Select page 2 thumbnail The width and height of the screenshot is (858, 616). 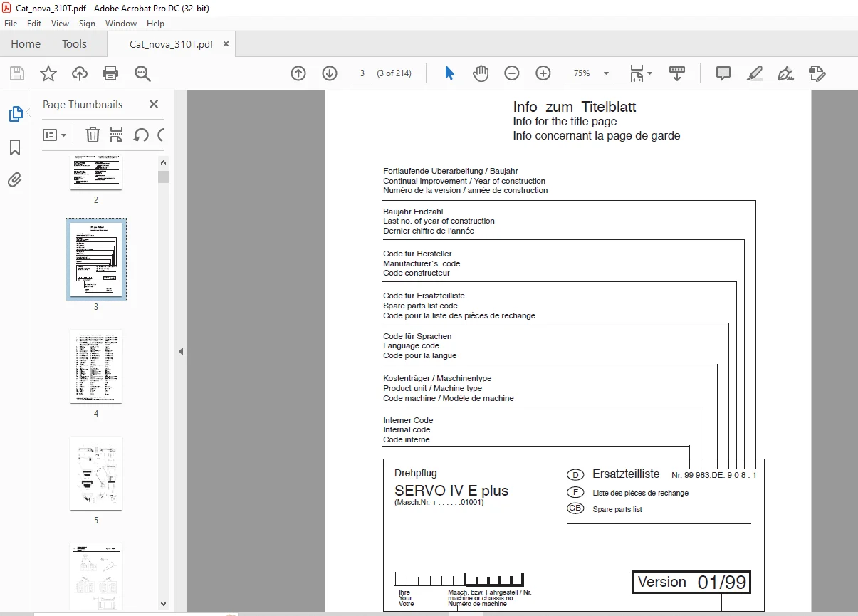pyautogui.click(x=96, y=173)
